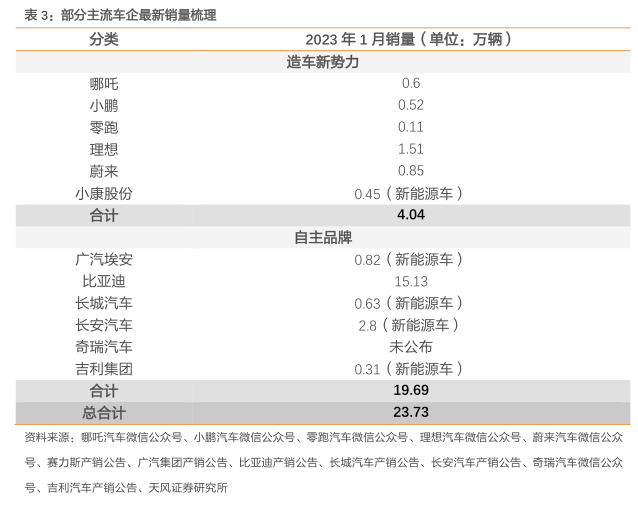Click the '奇瑞汽车' row label
Viewport: 638px width, 508px height.
pos(104,347)
